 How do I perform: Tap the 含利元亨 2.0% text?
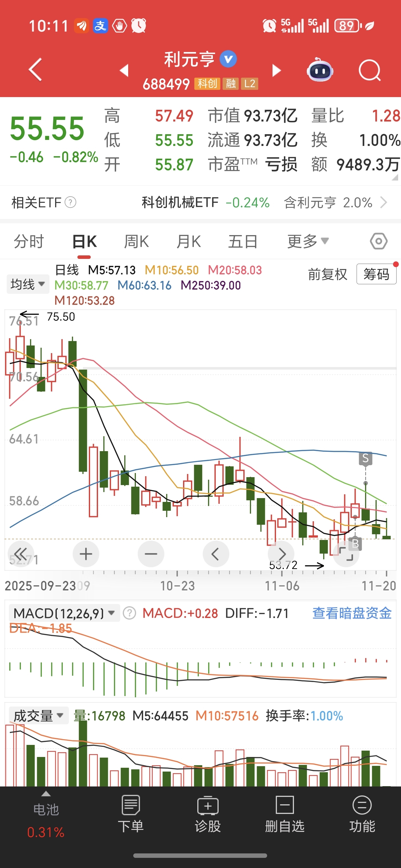pyautogui.click(x=328, y=202)
